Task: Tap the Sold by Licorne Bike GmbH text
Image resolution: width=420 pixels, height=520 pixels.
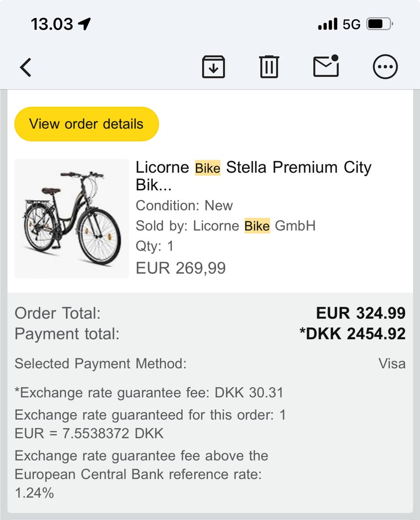Action: [x=225, y=226]
